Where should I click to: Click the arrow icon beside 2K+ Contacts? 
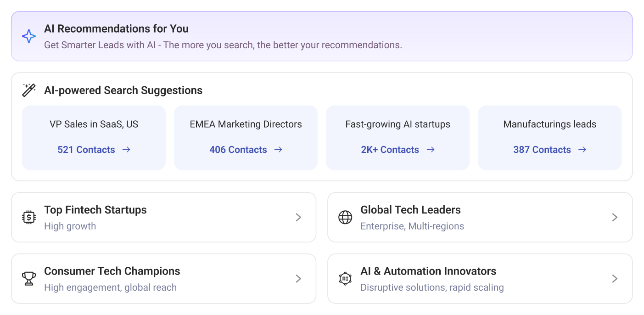coord(431,149)
